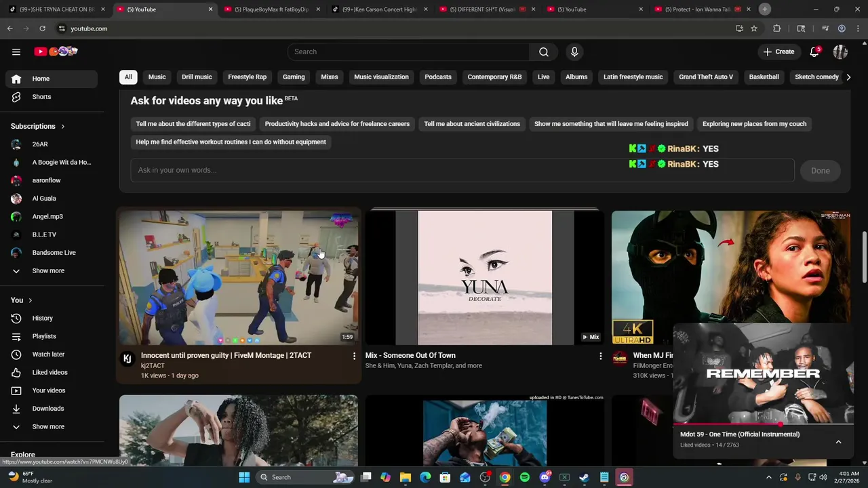
Task: Open Angel.mp3 subscription channel
Action: pos(52,216)
